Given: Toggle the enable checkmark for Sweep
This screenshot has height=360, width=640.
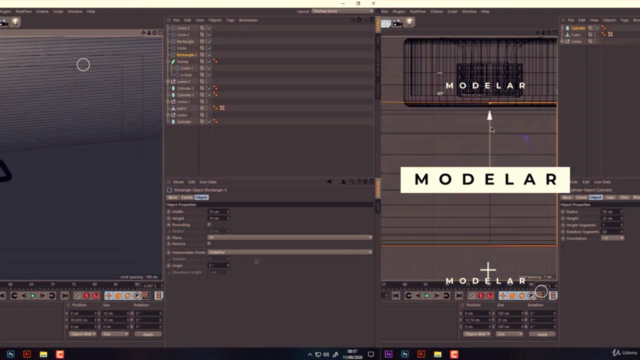Looking at the screenshot, I should tap(209, 61).
